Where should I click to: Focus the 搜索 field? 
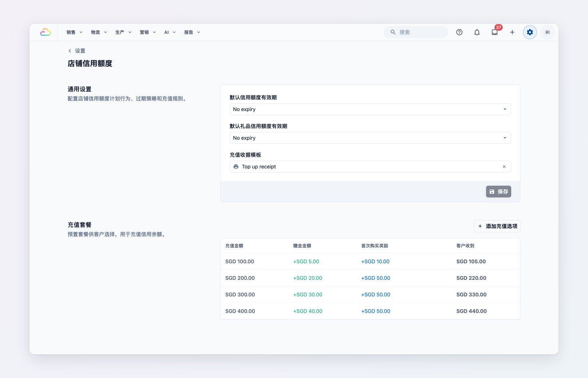[x=416, y=32]
